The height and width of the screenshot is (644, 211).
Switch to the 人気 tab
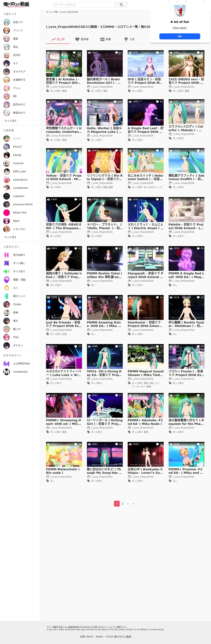(x=130, y=39)
